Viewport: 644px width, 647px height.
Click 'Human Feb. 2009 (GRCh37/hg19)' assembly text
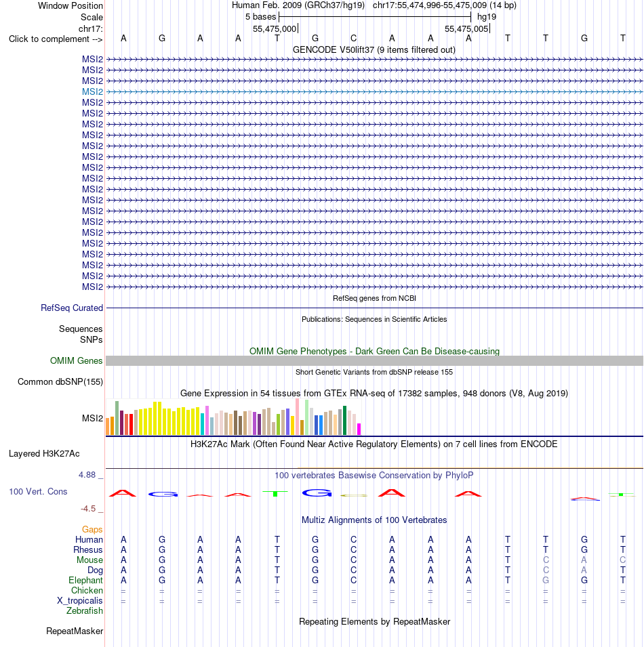pos(298,5)
